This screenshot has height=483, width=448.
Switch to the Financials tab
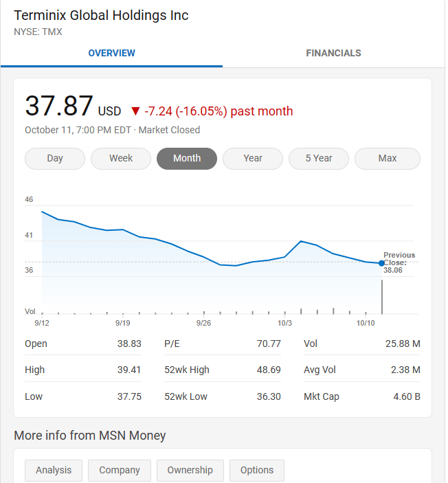[x=333, y=53]
